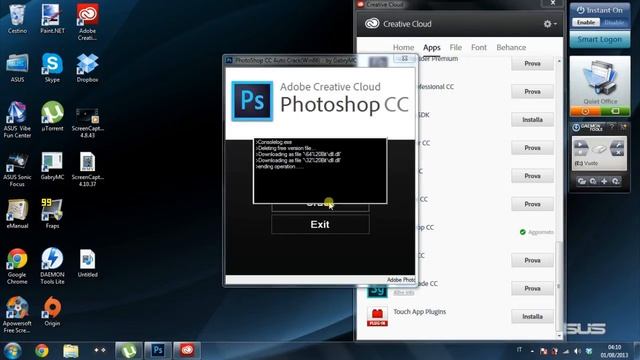Click Prova in the Premium app row
Screen dimensions: 640x360
532,64
